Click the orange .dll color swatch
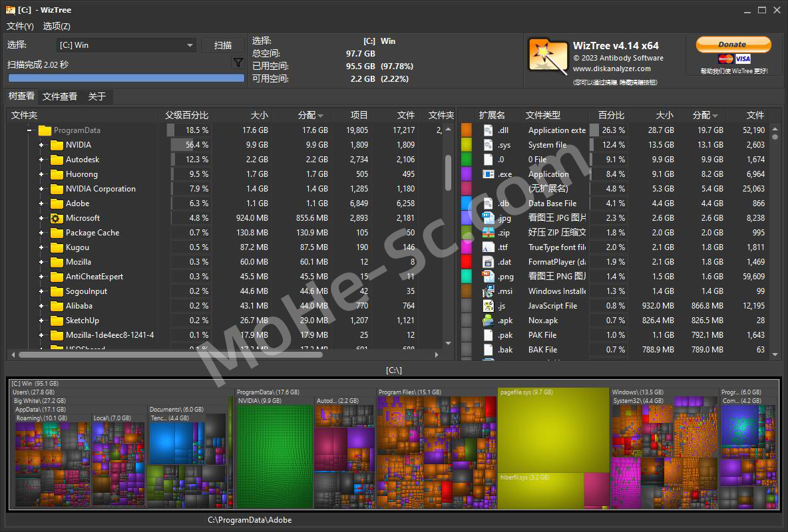 coord(467,130)
